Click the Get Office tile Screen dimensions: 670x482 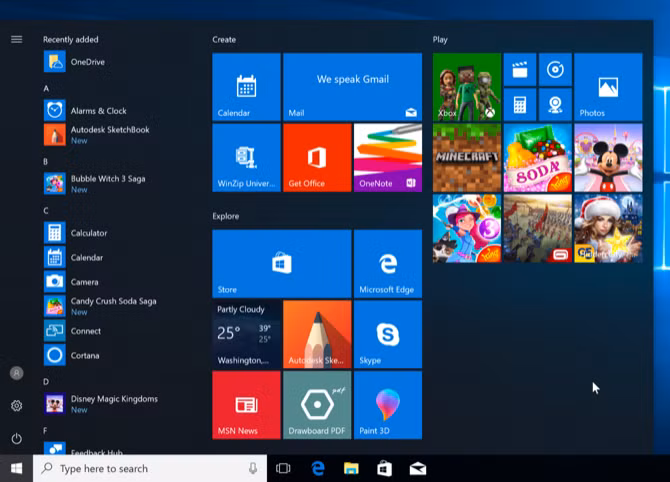coord(317,158)
